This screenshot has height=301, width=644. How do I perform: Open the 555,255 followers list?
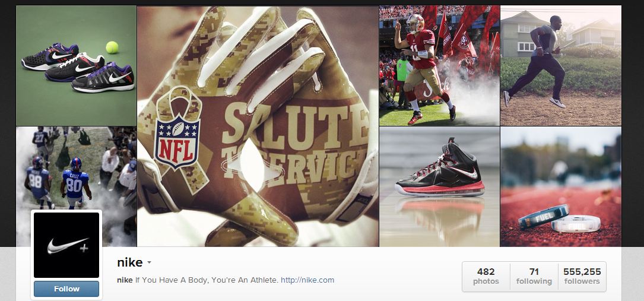pos(582,276)
